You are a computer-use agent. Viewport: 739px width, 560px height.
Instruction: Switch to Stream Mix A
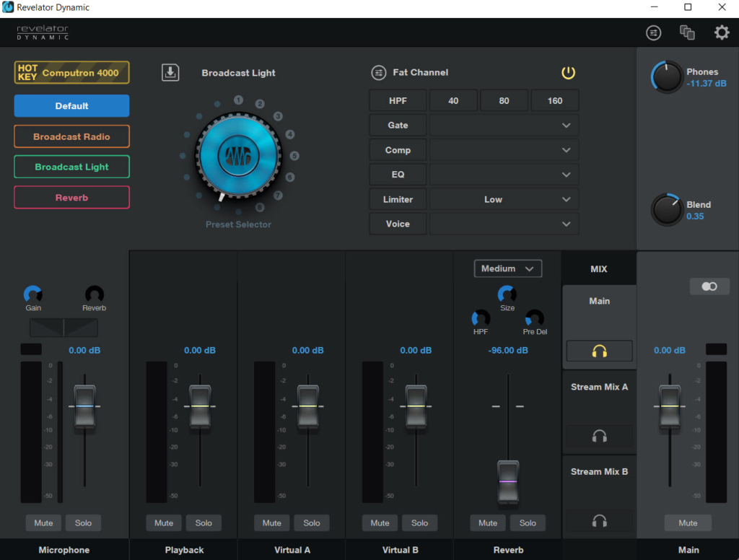click(599, 387)
